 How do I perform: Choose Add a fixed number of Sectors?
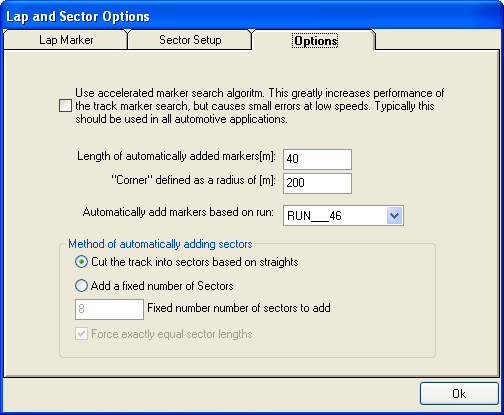(x=81, y=286)
